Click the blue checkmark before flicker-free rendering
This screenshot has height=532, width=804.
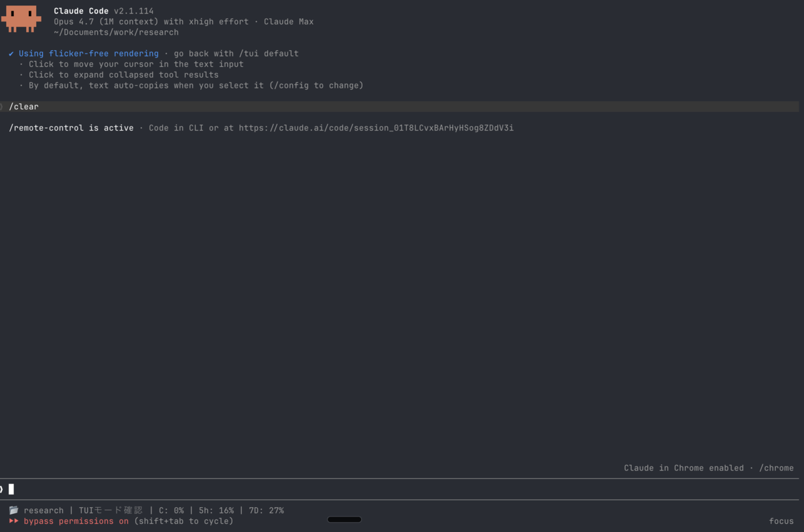[x=11, y=54]
